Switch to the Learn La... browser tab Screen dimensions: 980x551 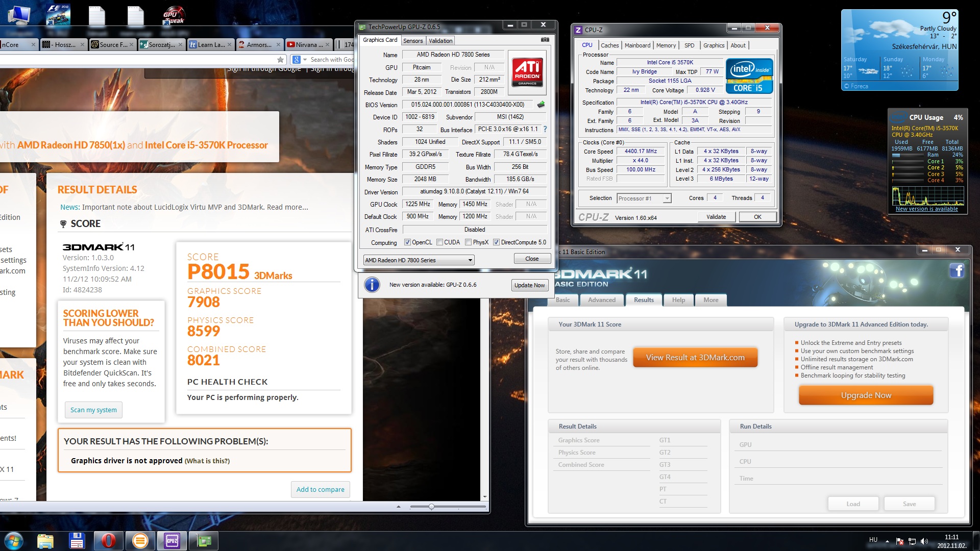point(210,45)
